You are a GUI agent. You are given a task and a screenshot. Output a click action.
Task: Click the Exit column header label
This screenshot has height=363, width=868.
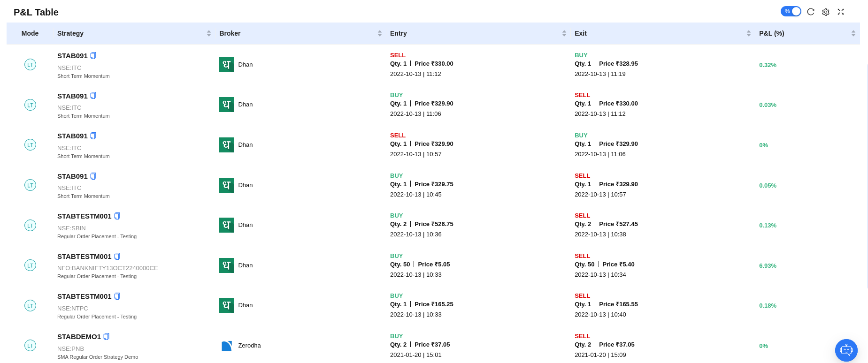point(581,33)
